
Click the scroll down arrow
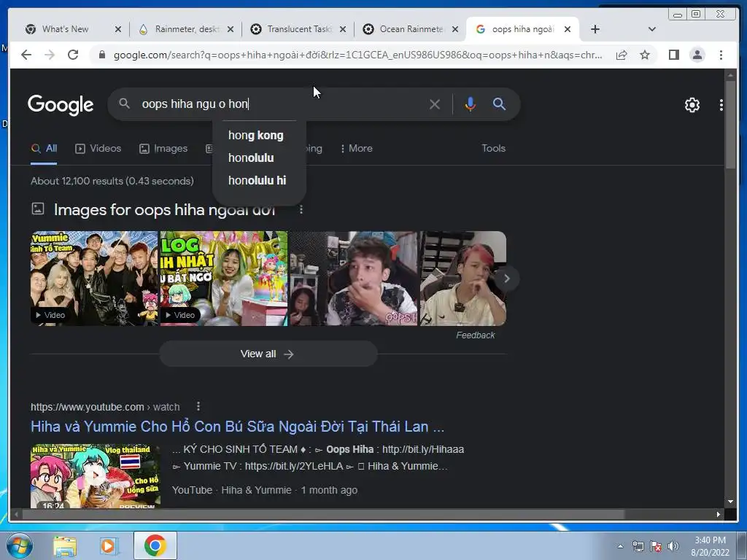pyautogui.click(x=731, y=502)
